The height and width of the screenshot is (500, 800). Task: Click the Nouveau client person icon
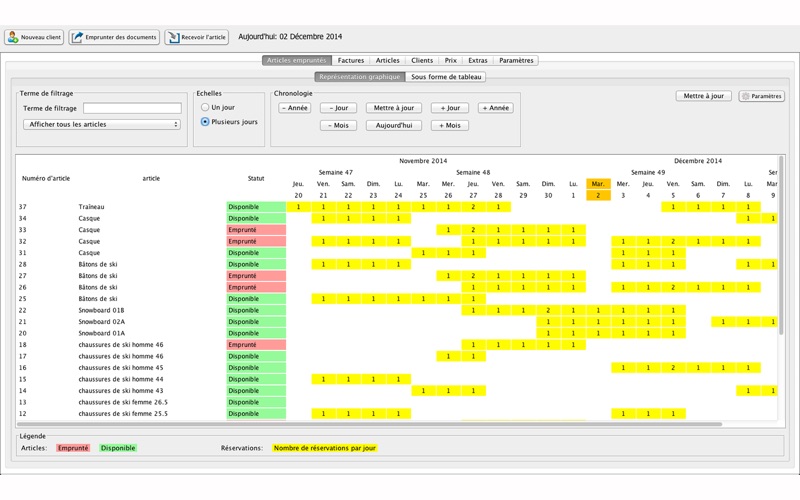click(13, 37)
